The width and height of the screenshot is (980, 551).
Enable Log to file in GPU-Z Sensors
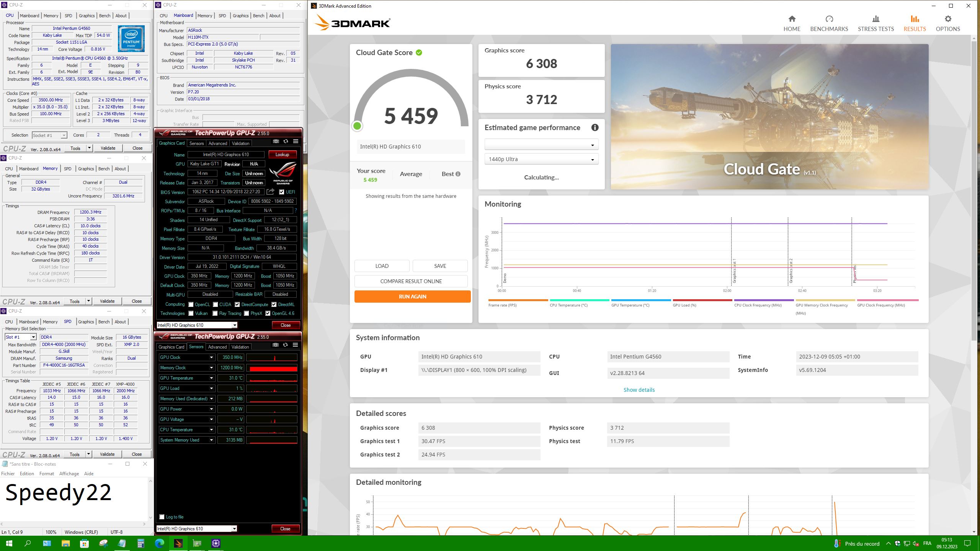click(x=162, y=517)
